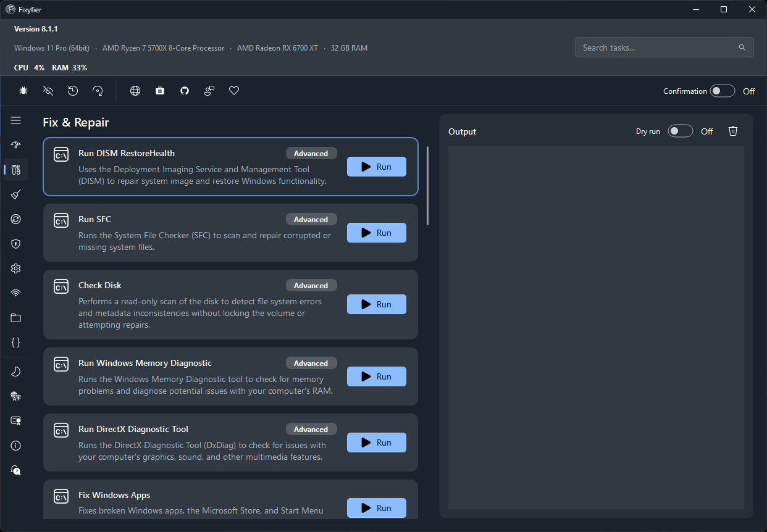Run the Fix Windows Apps task
The height and width of the screenshot is (532, 767).
click(377, 508)
